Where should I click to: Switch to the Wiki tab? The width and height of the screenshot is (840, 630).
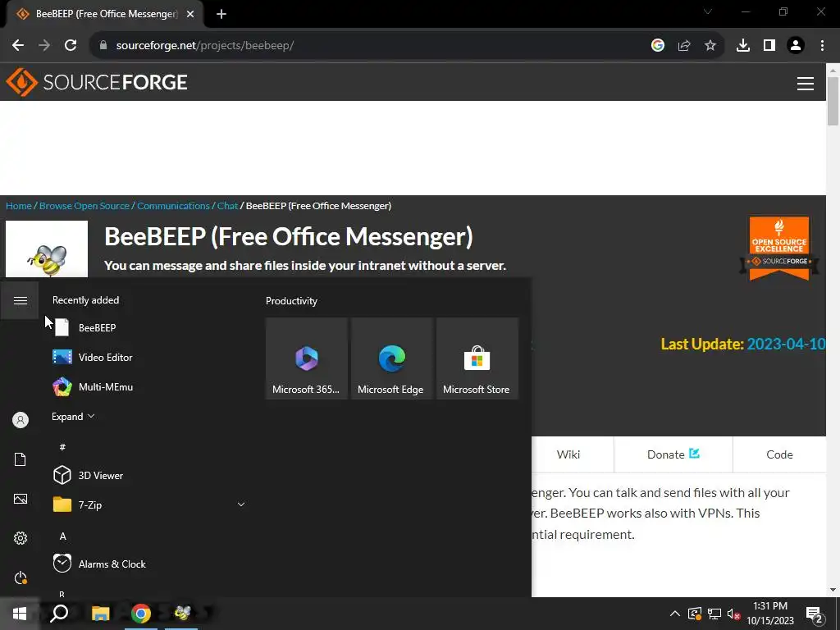coord(568,454)
